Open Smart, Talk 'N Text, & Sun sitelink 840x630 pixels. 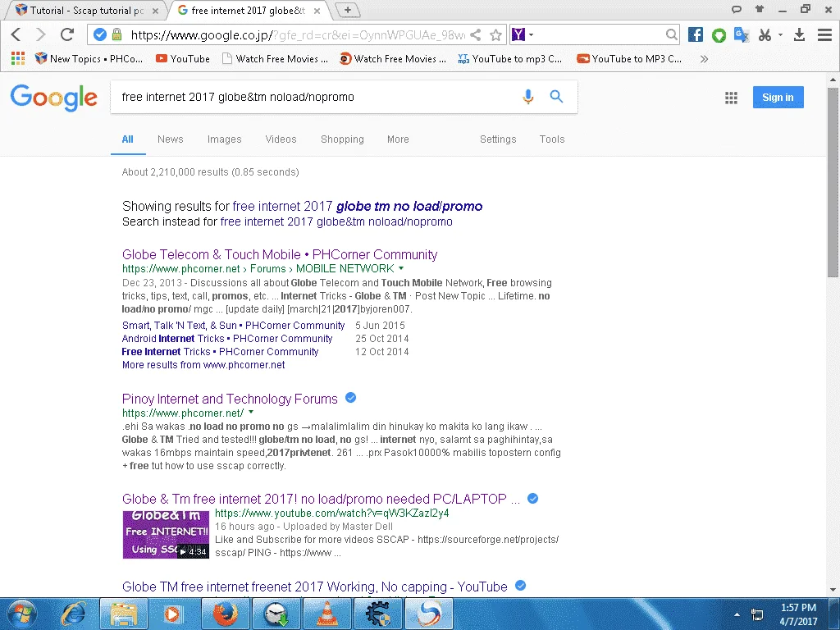(x=233, y=326)
